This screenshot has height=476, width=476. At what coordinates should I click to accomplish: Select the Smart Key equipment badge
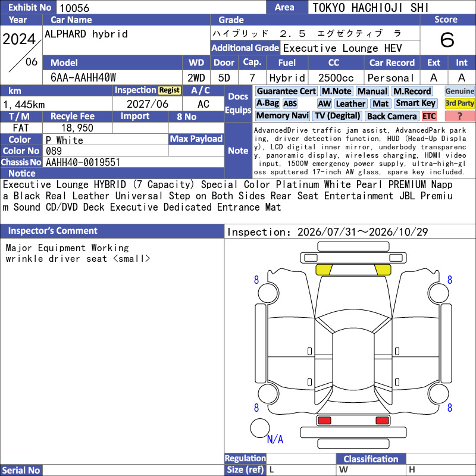[x=415, y=103]
